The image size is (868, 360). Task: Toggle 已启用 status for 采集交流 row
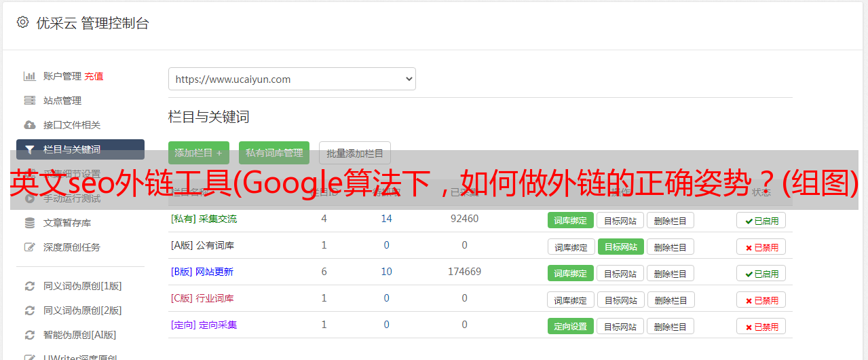click(x=761, y=220)
